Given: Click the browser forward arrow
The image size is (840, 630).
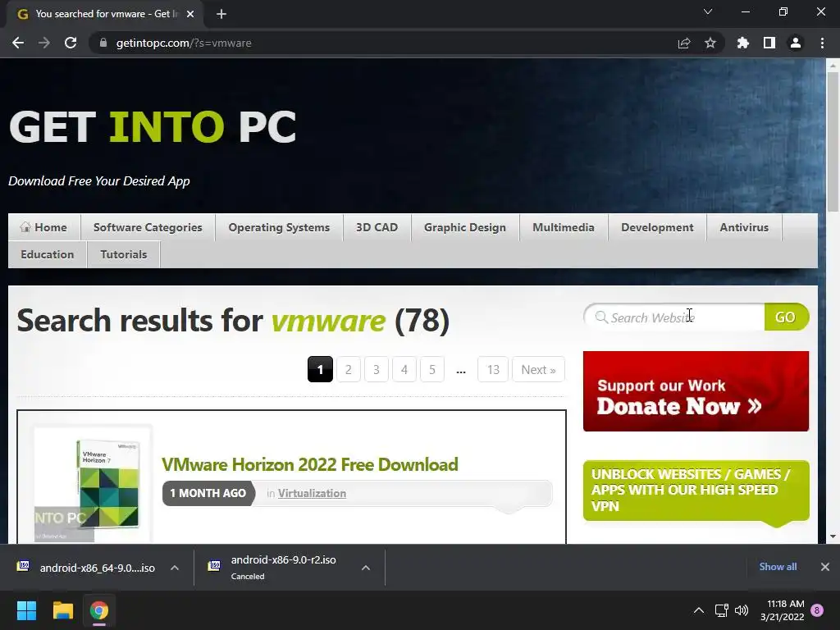Looking at the screenshot, I should (x=44, y=43).
